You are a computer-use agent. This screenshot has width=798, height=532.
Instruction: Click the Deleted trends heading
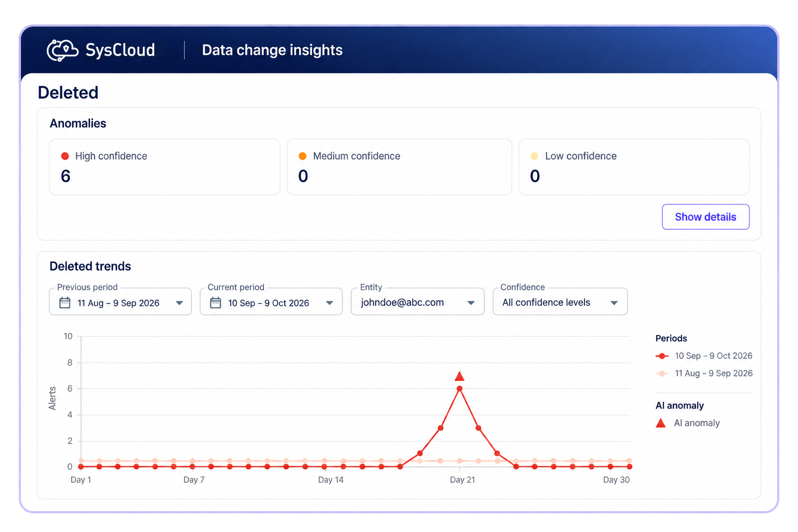(90, 266)
